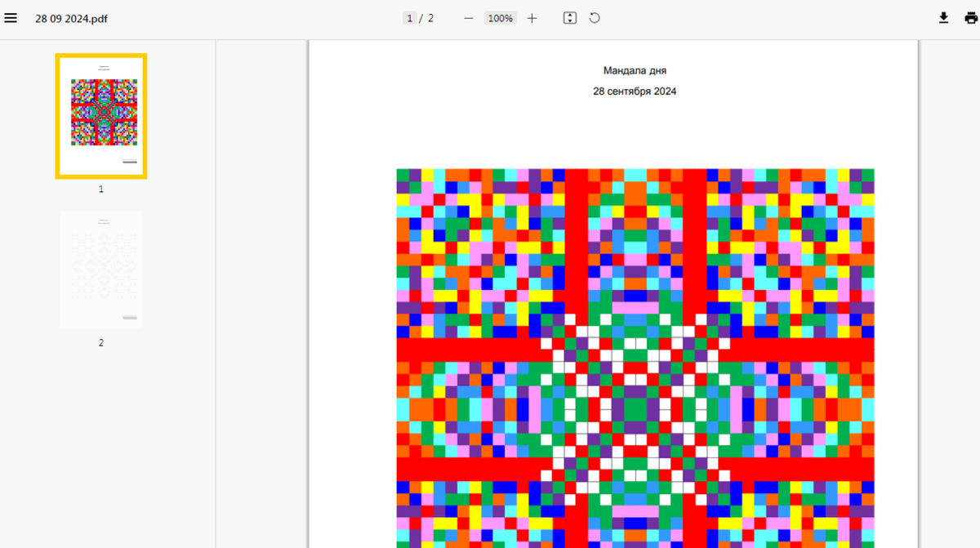Click the file name 28 09 2024.pdf
This screenshot has width=980, height=548.
click(71, 18)
